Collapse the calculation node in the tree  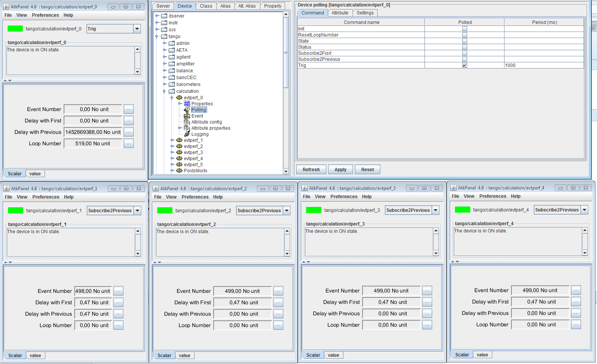(x=164, y=91)
